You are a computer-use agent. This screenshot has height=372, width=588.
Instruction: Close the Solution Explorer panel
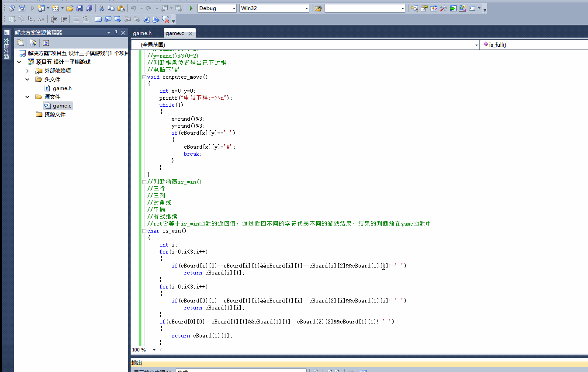(123, 33)
